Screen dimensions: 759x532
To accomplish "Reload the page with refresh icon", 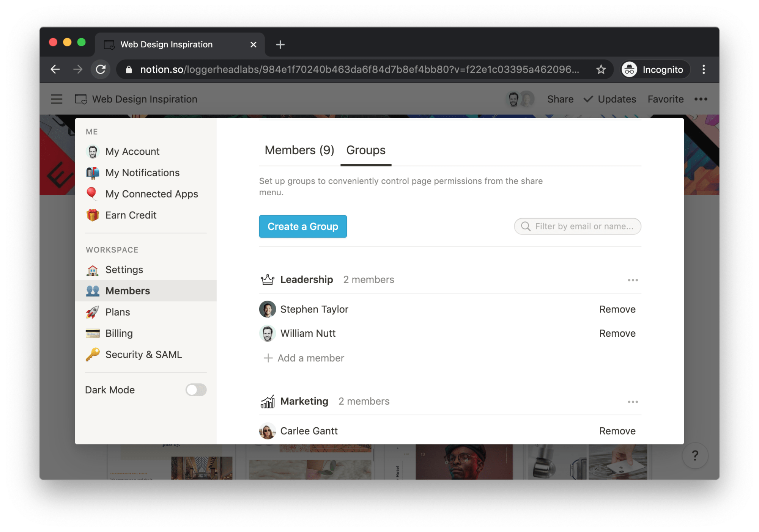I will coord(101,69).
